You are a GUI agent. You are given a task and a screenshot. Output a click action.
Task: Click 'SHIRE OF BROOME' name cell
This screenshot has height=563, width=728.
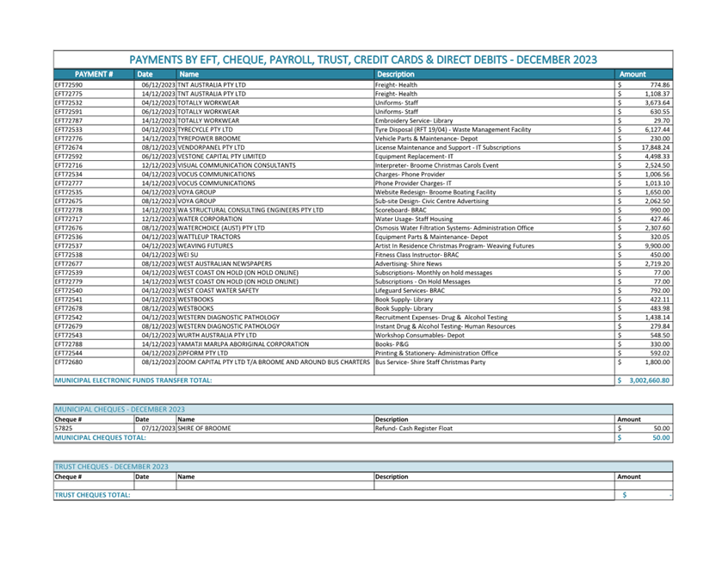[x=204, y=429]
